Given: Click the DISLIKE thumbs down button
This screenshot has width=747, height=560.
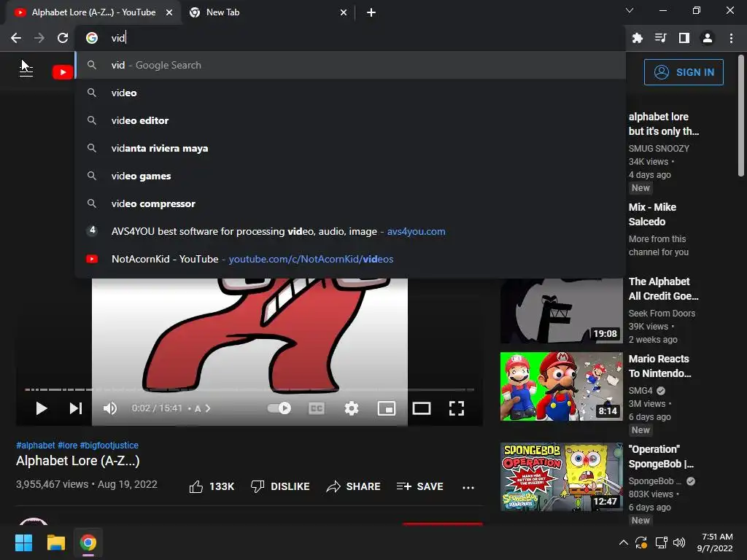Looking at the screenshot, I should pyautogui.click(x=280, y=486).
